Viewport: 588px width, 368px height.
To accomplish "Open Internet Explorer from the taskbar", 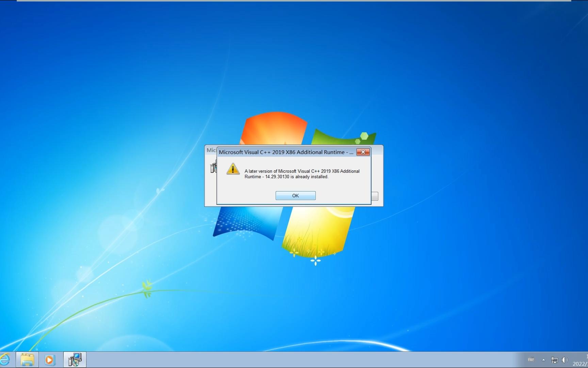I will click(5, 360).
